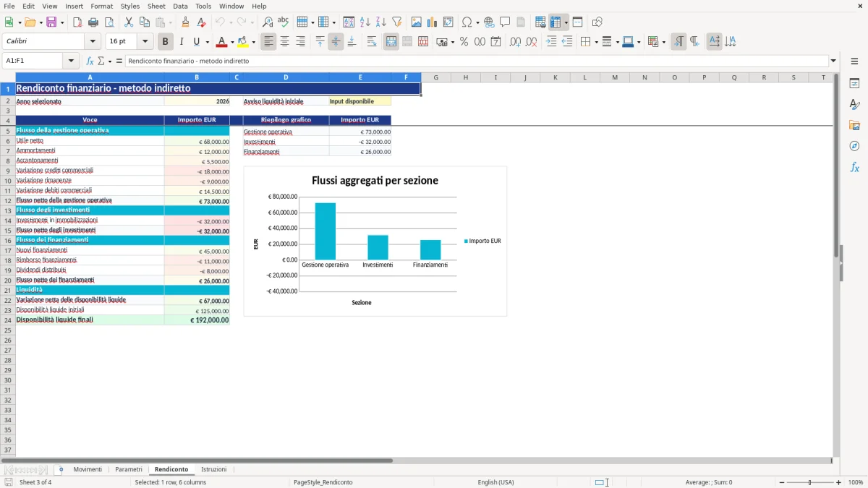Click Format as Percent icon
The image size is (868, 488).
click(x=464, y=42)
